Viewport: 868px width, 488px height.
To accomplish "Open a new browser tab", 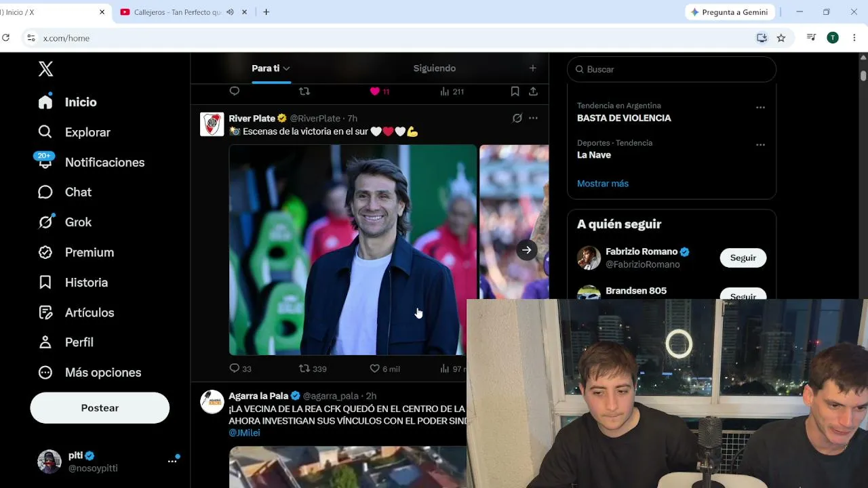I will 266,12.
